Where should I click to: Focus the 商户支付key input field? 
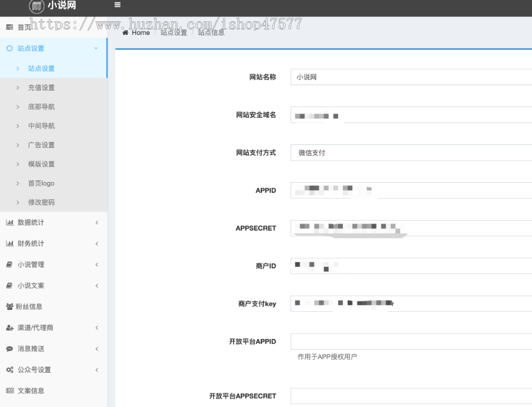(411, 303)
